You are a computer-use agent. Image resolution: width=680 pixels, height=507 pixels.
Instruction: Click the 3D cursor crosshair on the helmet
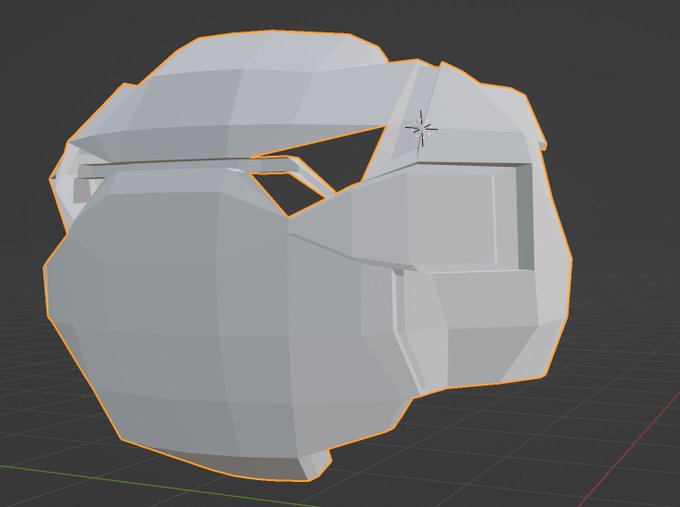click(421, 128)
